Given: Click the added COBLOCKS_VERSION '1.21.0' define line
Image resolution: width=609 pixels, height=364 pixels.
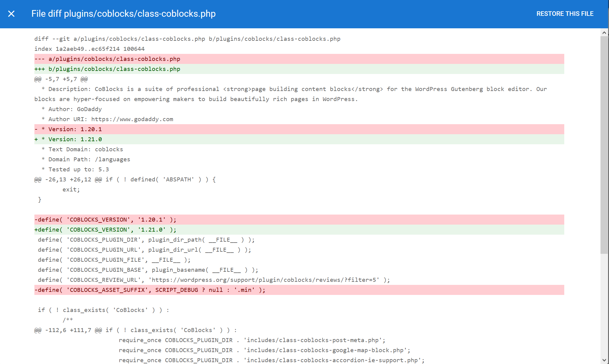Looking at the screenshot, I should pos(299,229).
